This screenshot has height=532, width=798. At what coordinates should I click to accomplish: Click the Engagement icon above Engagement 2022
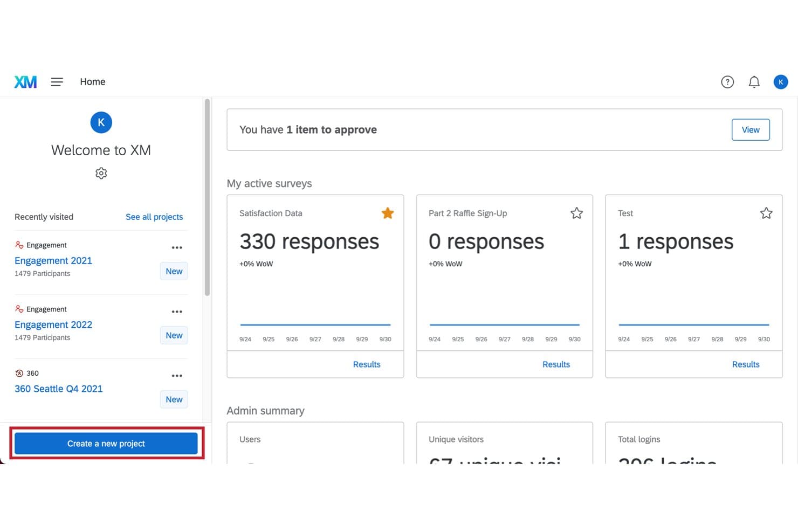(x=19, y=309)
